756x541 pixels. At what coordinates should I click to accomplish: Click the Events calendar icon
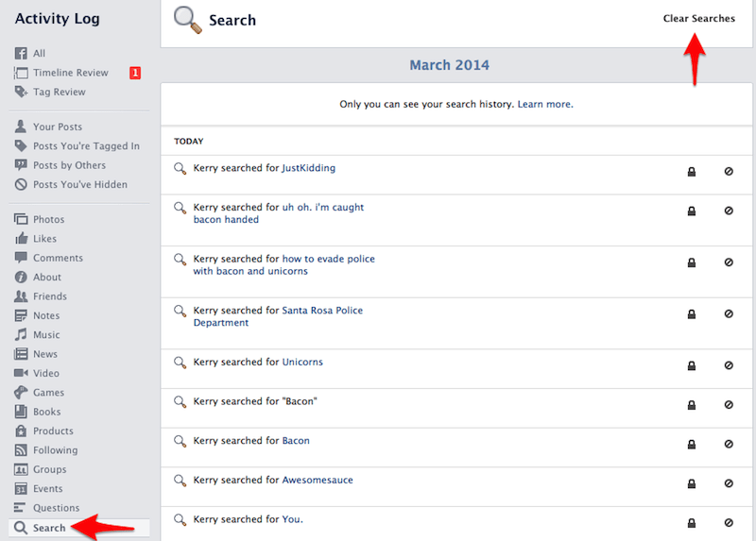click(x=21, y=488)
